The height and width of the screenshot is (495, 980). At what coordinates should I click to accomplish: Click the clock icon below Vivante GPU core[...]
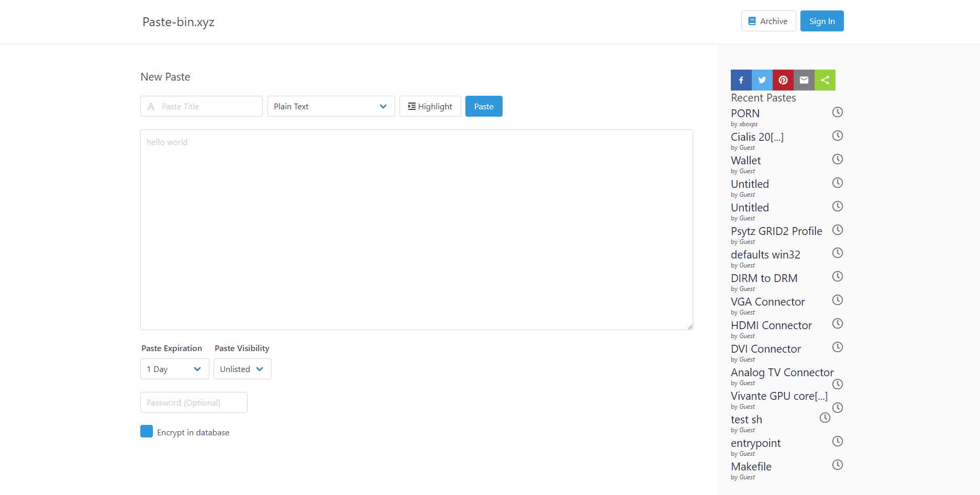[838, 408]
